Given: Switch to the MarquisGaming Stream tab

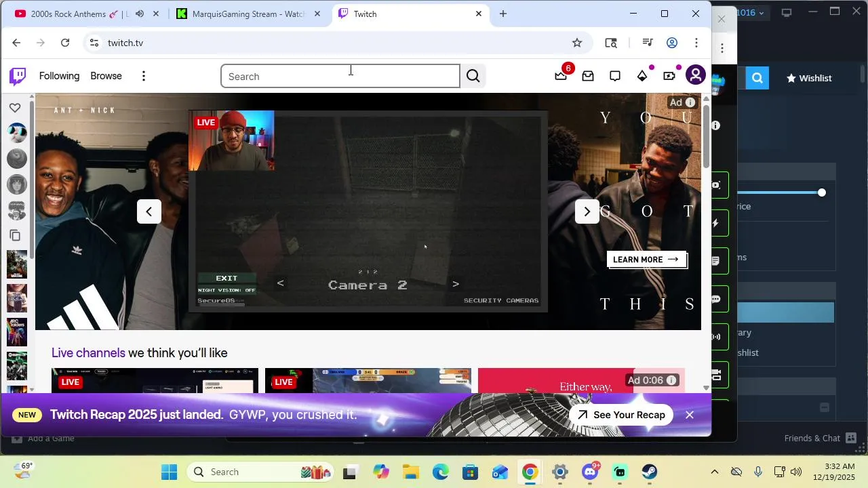Looking at the screenshot, I should pos(248,14).
